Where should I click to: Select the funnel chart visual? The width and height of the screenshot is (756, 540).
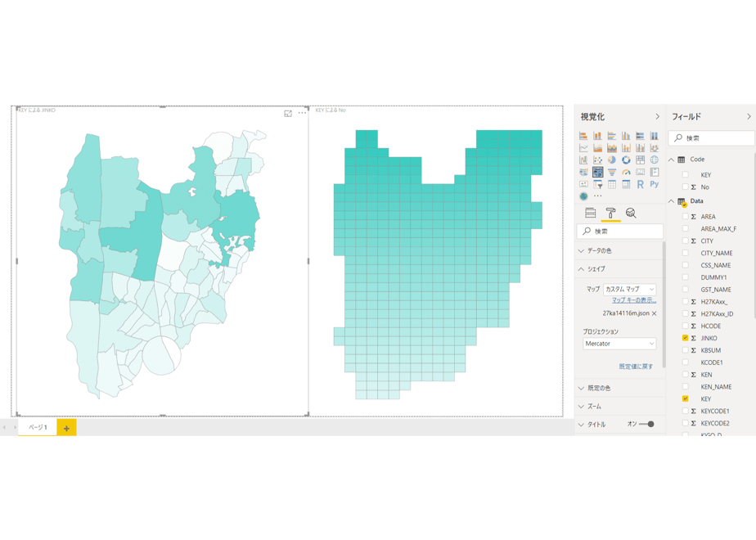612,172
